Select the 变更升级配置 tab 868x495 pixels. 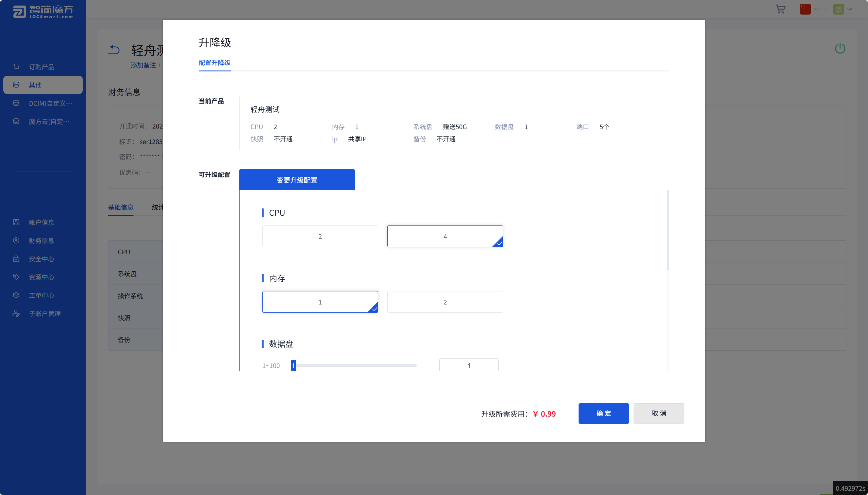pyautogui.click(x=297, y=180)
